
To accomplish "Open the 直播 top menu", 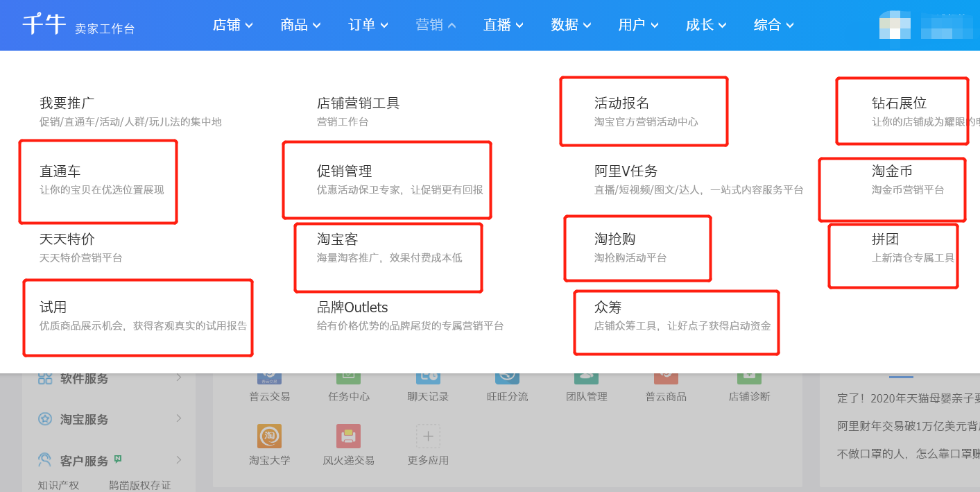I will click(x=504, y=25).
